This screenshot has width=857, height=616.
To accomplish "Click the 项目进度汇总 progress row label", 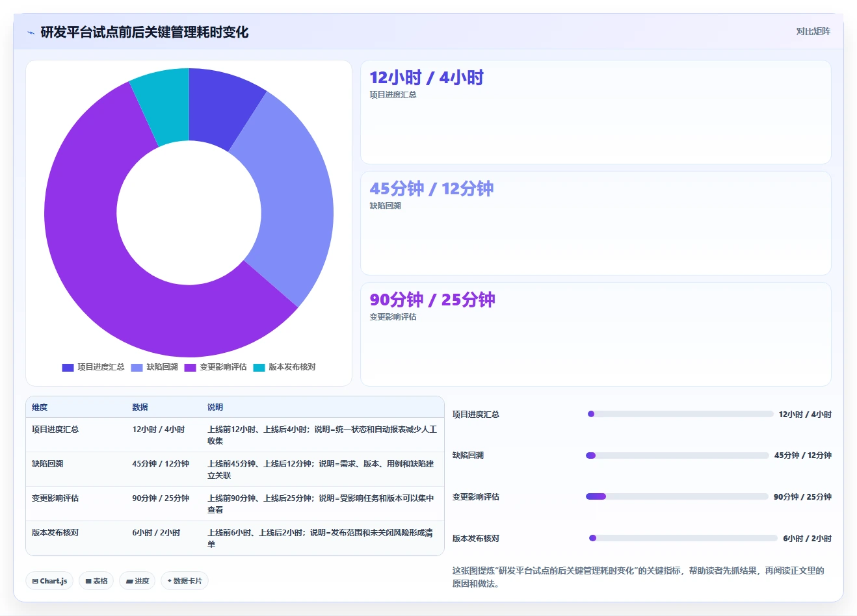I will (476, 415).
